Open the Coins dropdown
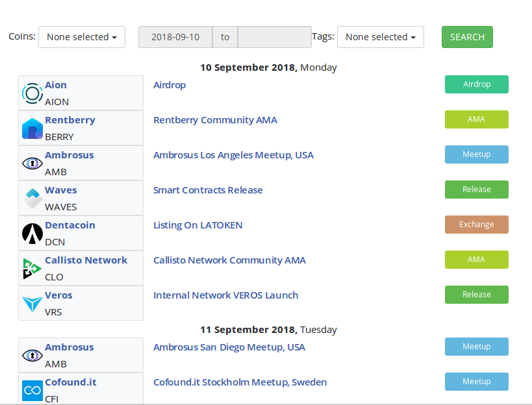 82,37
